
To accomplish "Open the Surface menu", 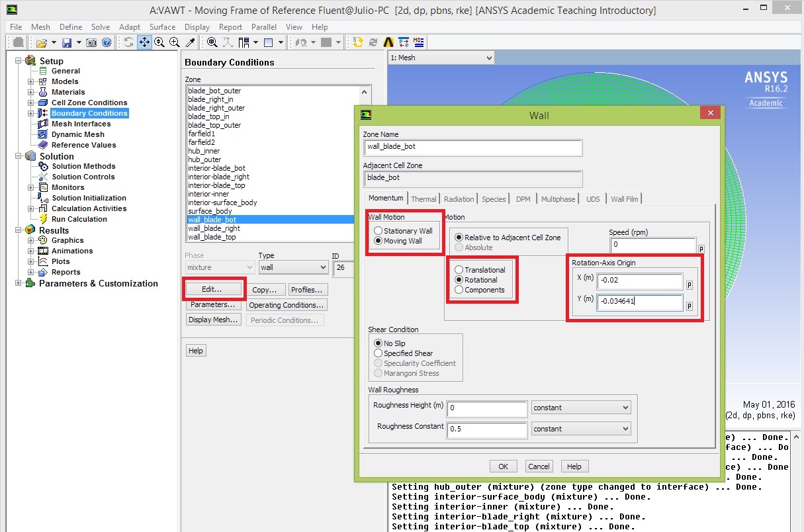I will (162, 27).
